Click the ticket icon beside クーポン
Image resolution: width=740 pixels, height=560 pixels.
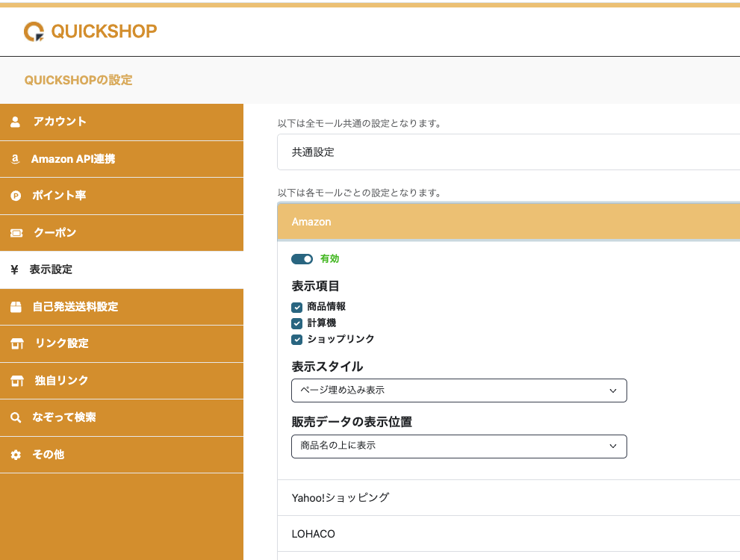coord(16,233)
